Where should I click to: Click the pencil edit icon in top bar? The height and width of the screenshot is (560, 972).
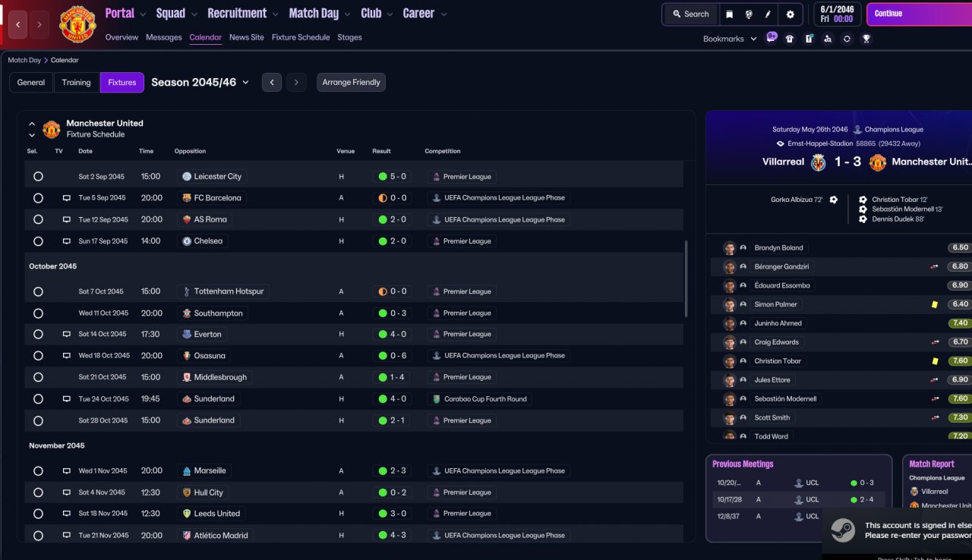click(x=768, y=14)
